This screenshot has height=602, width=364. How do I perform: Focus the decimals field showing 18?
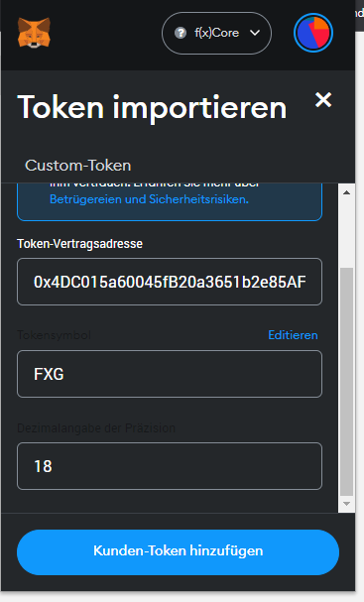170,466
